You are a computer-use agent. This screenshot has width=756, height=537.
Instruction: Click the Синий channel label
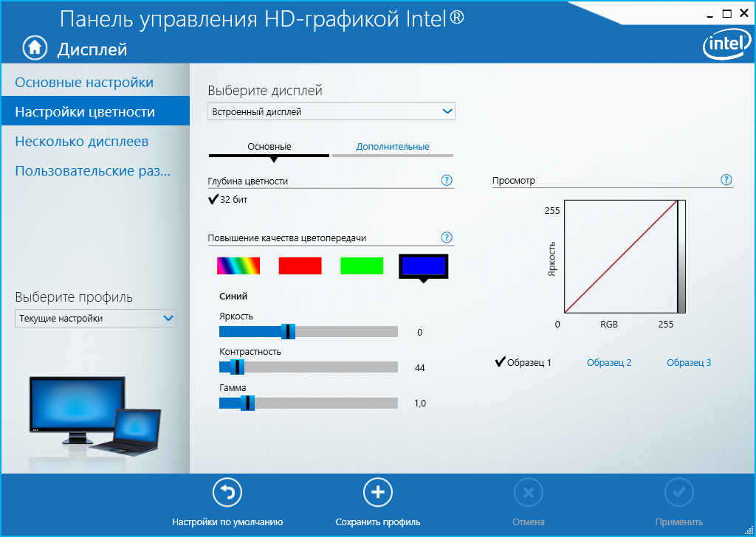[233, 297]
